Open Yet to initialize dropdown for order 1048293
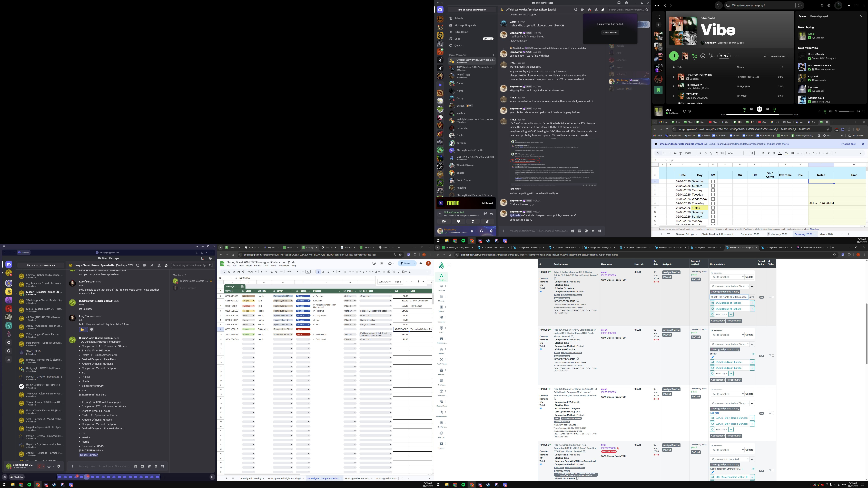This screenshot has height=488, width=868. click(x=727, y=277)
